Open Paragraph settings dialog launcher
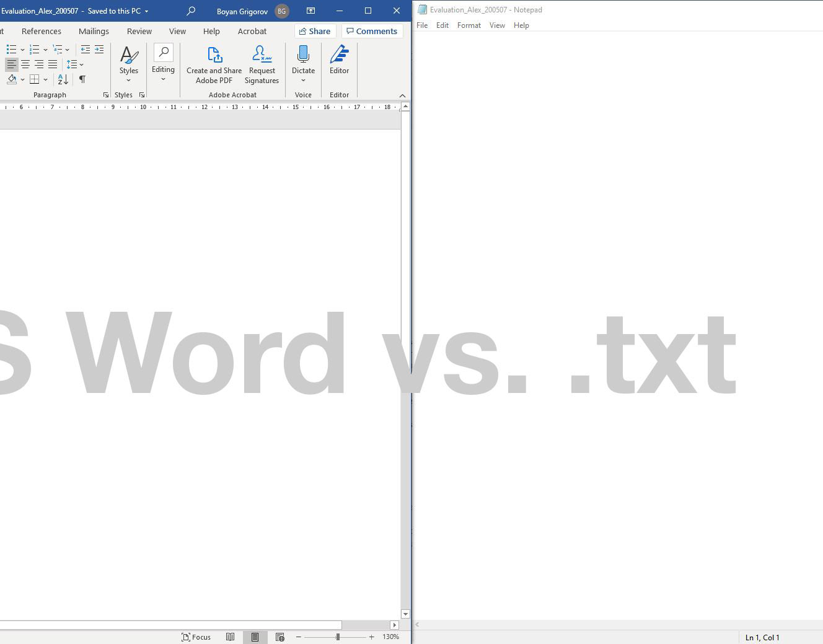Screen dimensions: 823x644 pos(105,95)
